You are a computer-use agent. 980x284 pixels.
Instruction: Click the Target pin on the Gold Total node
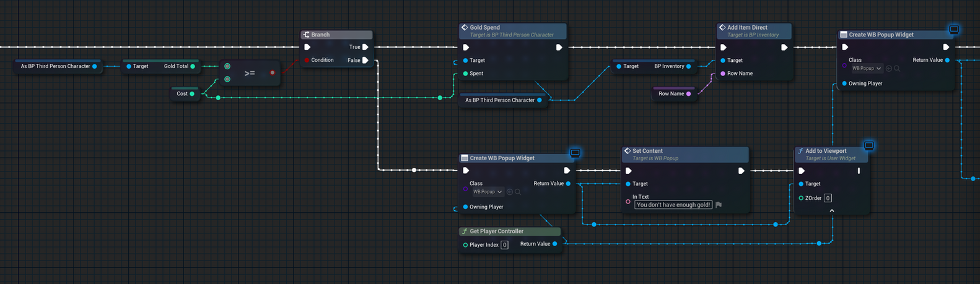coord(128,66)
